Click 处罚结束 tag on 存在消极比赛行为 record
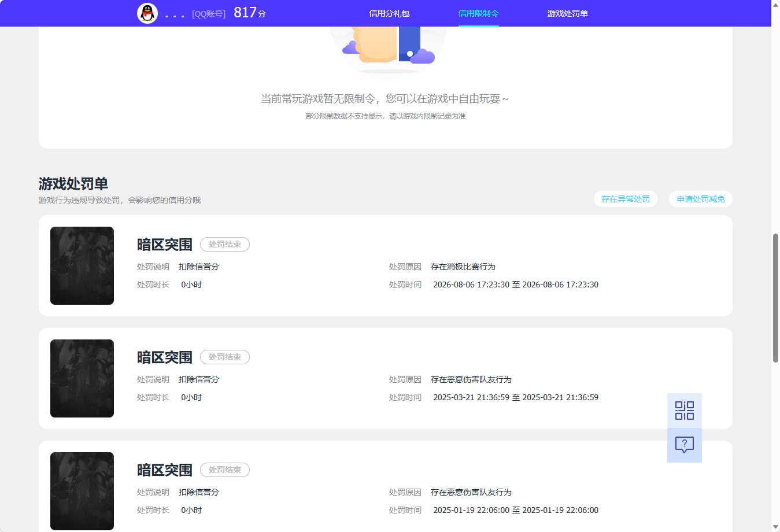The height and width of the screenshot is (532, 780). click(225, 245)
